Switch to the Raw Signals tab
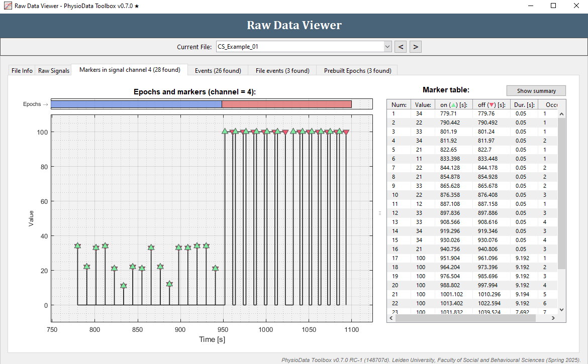Image resolution: width=588 pixels, height=364 pixels. [53, 70]
